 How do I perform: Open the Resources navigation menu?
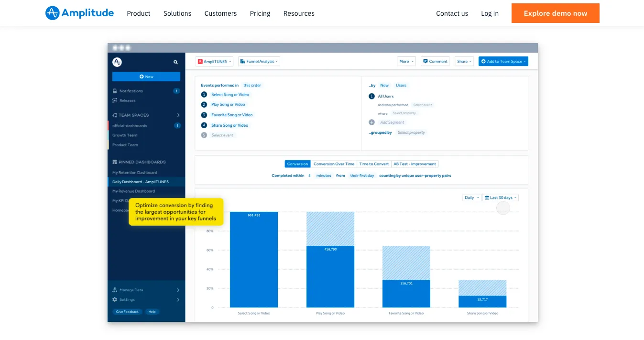pyautogui.click(x=299, y=13)
